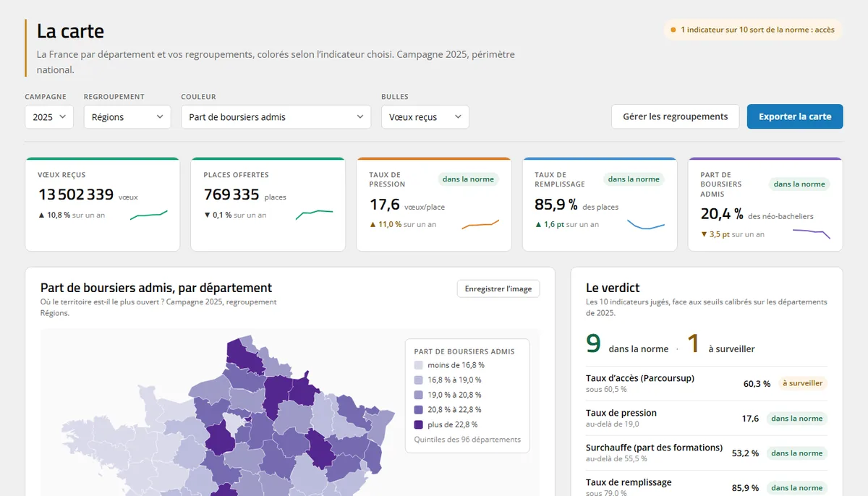Click the indicator alert badge about accès
Image resolution: width=868 pixels, height=496 pixels.
pos(752,30)
